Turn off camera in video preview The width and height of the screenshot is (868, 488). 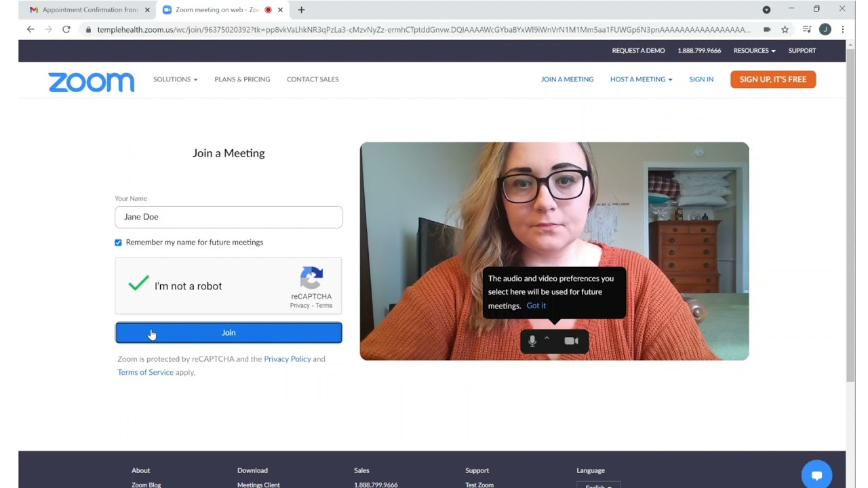tap(571, 341)
